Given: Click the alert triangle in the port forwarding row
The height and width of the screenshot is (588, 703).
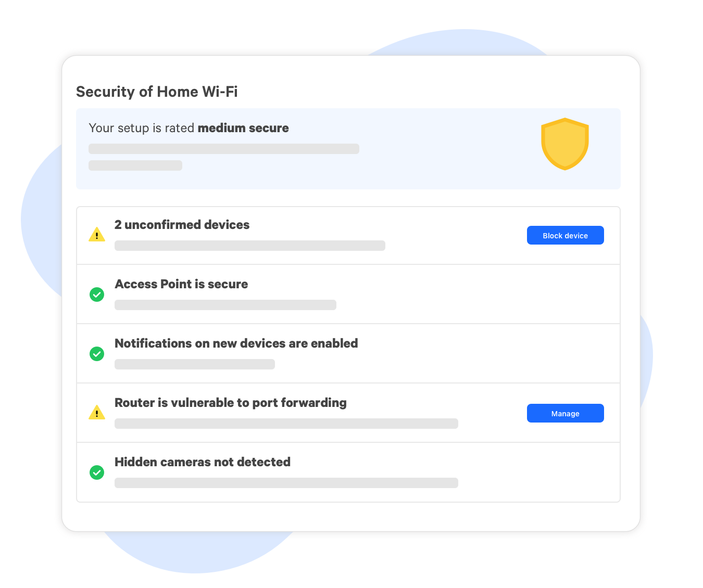Looking at the screenshot, I should click(x=97, y=413).
